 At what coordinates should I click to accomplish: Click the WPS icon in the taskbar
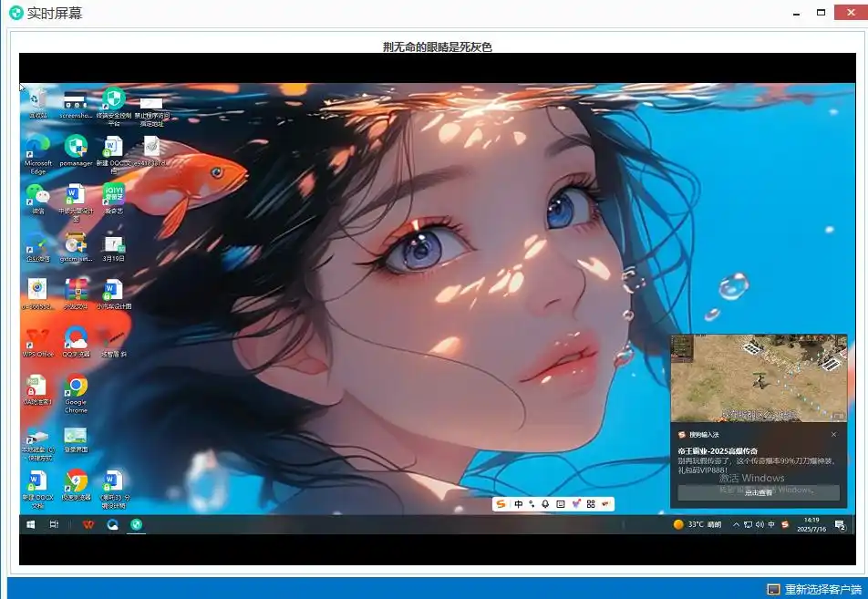[x=88, y=524]
